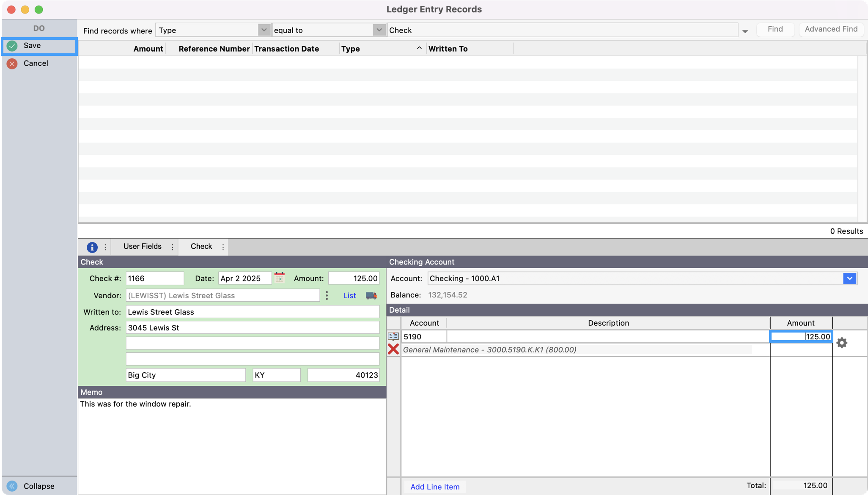Screen dimensions: 868x495
Task: Expand the Type field dropdown
Action: (x=264, y=30)
